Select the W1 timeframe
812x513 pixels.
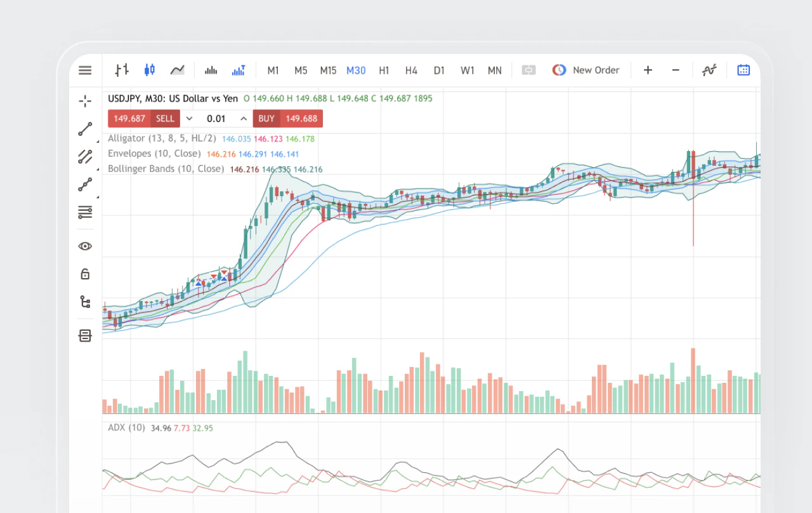(x=467, y=70)
